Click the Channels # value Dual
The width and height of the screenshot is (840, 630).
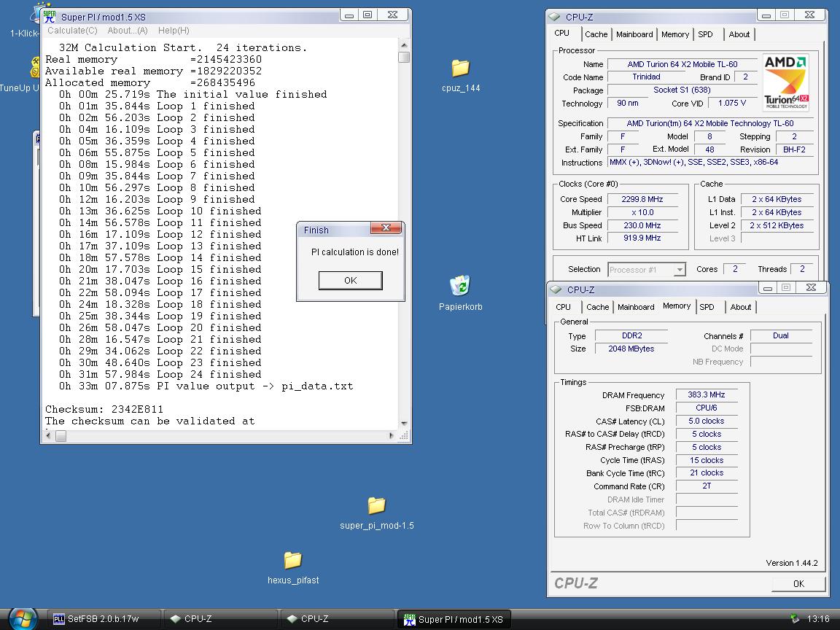pos(781,336)
